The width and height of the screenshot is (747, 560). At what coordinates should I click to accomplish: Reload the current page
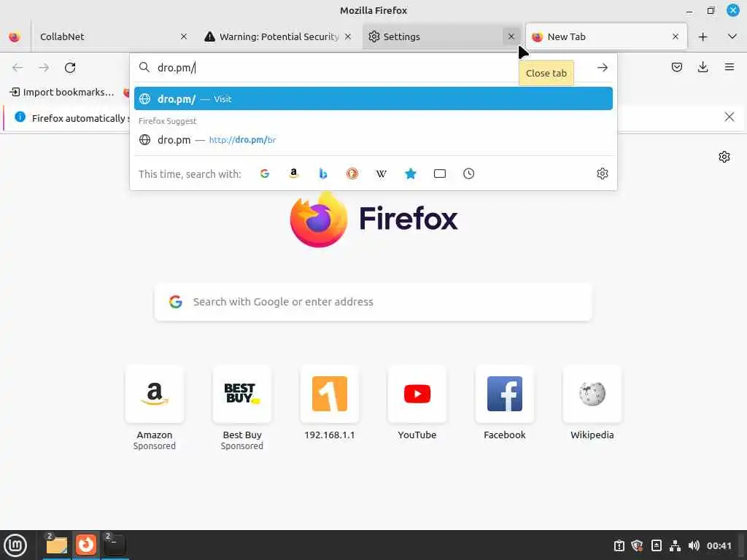(x=70, y=68)
